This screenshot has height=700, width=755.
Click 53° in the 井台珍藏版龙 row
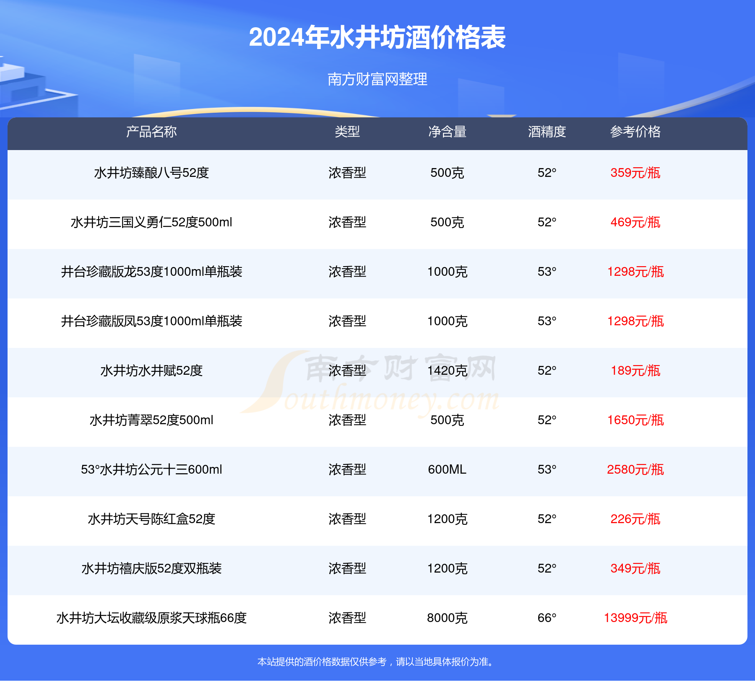(x=547, y=272)
